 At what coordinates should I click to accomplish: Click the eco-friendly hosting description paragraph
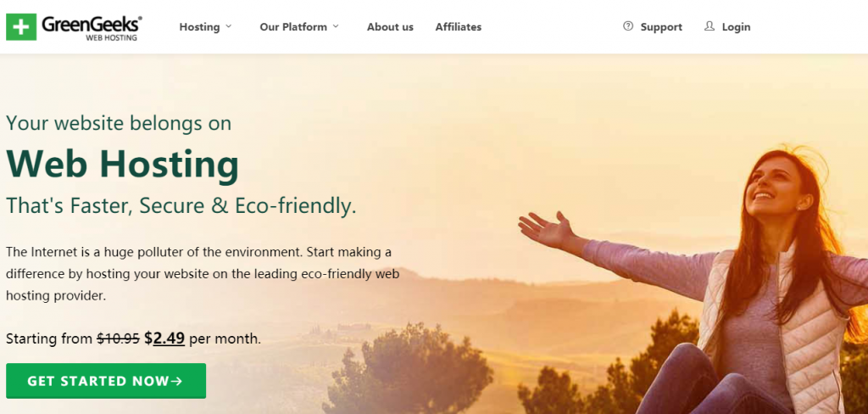[203, 274]
